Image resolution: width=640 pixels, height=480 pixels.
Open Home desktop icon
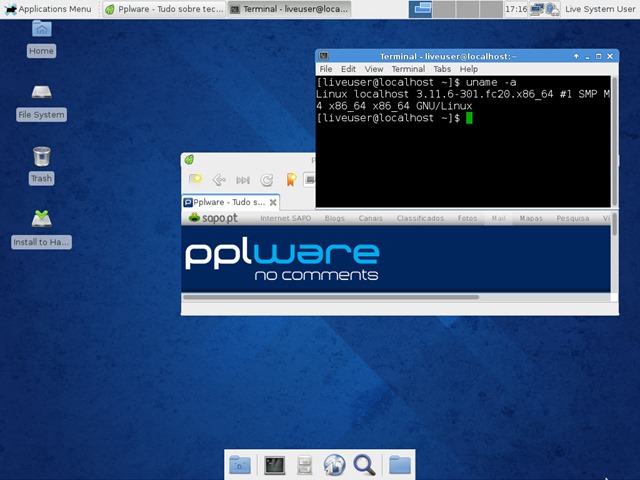[42, 39]
